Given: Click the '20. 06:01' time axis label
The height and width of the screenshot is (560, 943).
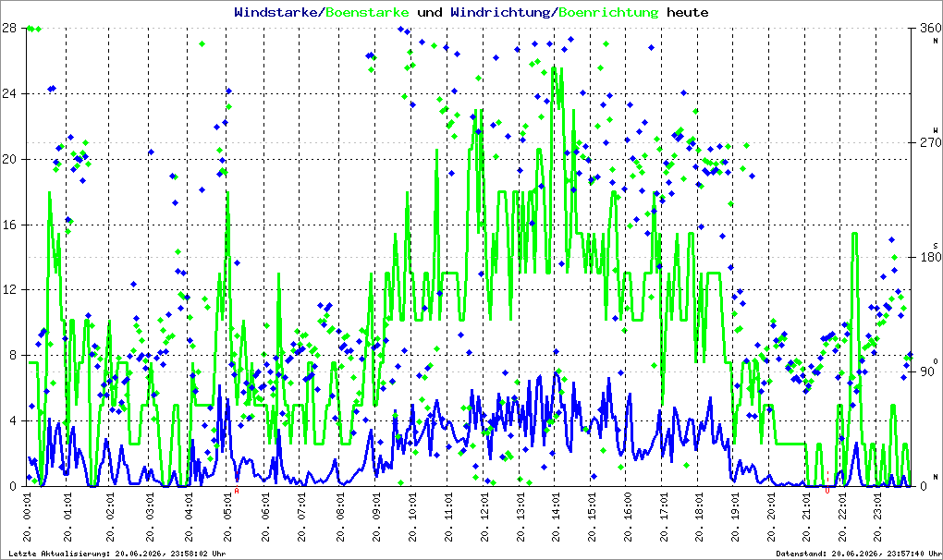Looking at the screenshot, I should click(265, 517).
